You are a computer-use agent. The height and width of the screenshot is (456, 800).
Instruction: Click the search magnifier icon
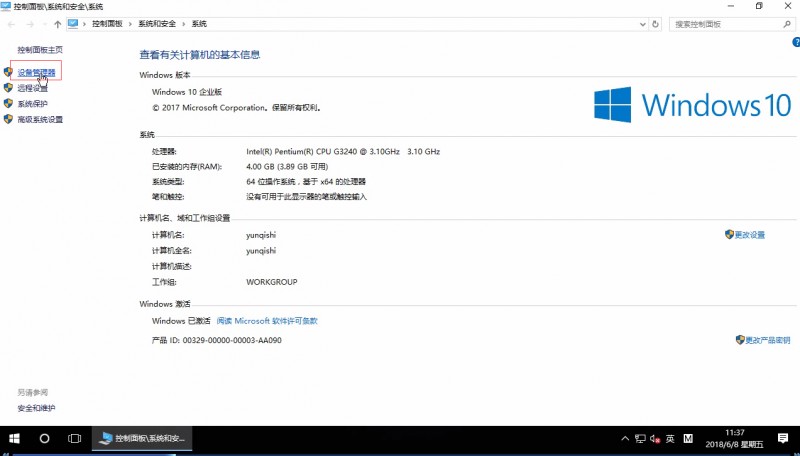pyautogui.click(x=787, y=24)
